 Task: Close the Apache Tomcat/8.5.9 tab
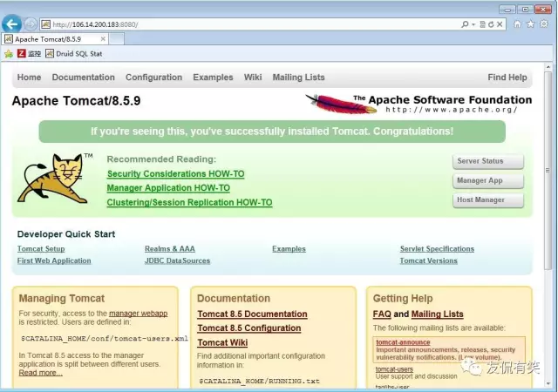103,39
